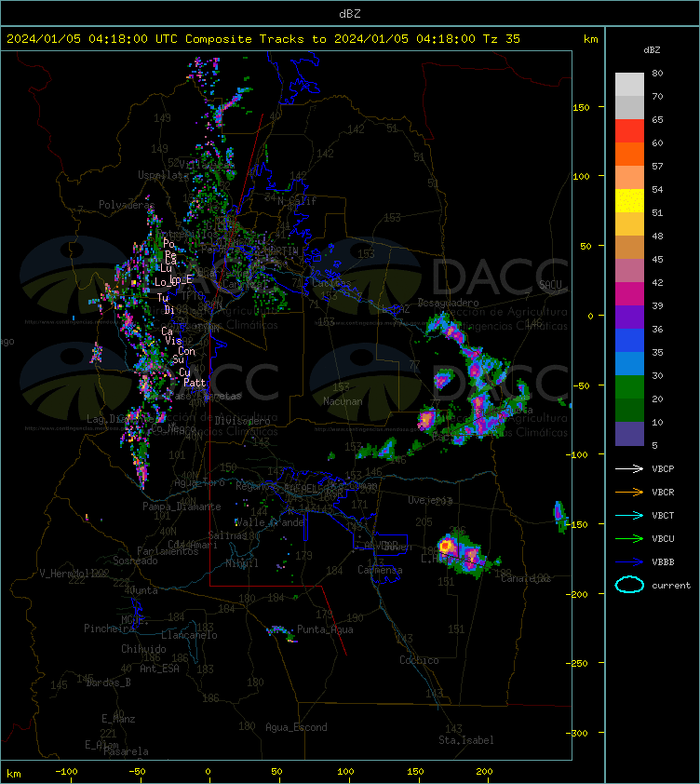Click the 80 value on dBZ legend

[x=657, y=73]
